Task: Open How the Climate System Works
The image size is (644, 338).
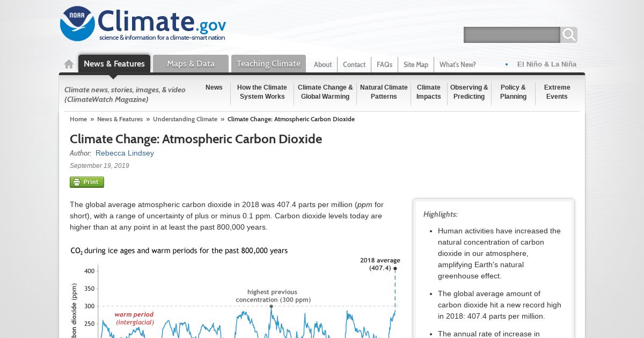Action: 262,92
